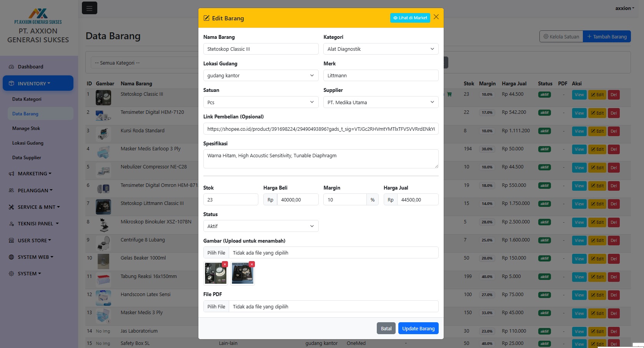Open the Lokasi Gudang dropdown
The image size is (644, 348).
[261, 75]
